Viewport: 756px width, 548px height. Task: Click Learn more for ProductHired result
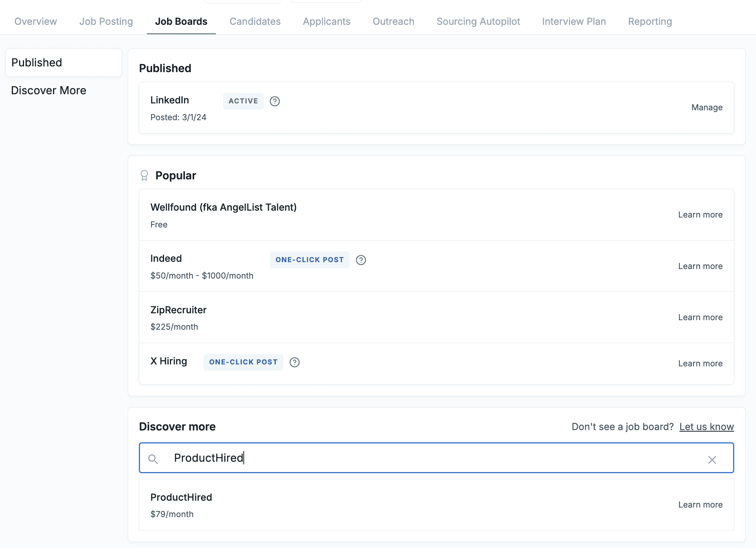pos(700,505)
